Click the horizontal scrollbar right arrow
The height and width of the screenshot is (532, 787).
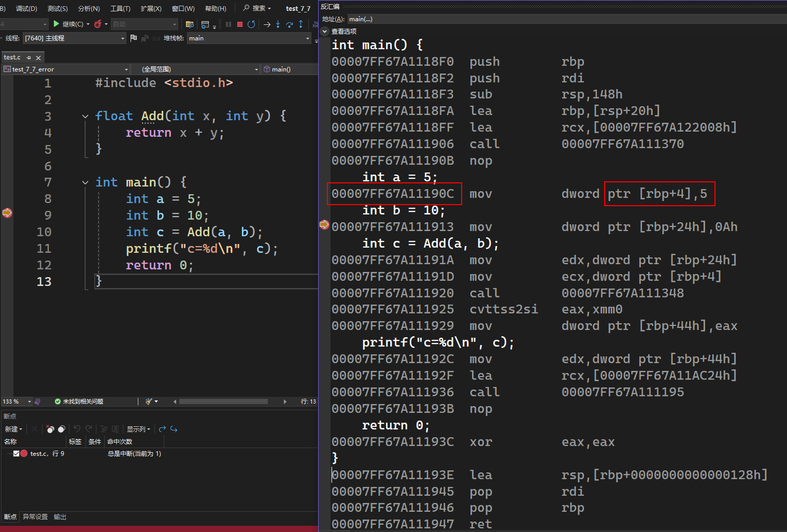[284, 401]
